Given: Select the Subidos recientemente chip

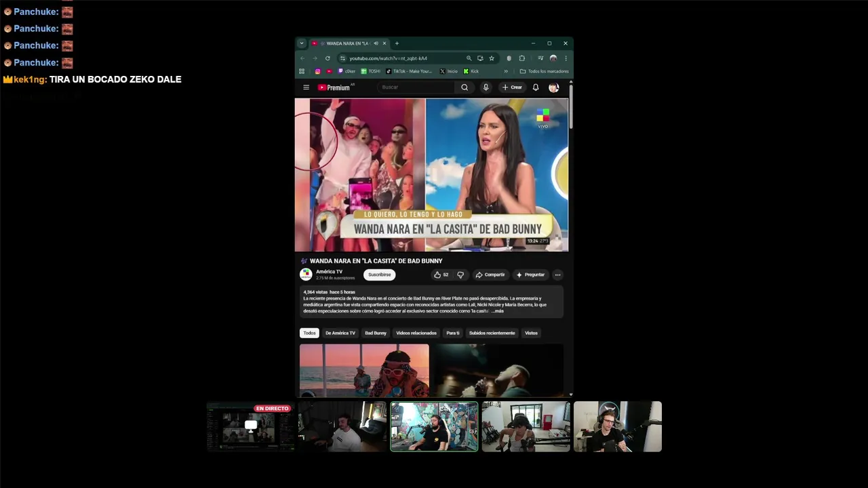Looking at the screenshot, I should 492,333.
